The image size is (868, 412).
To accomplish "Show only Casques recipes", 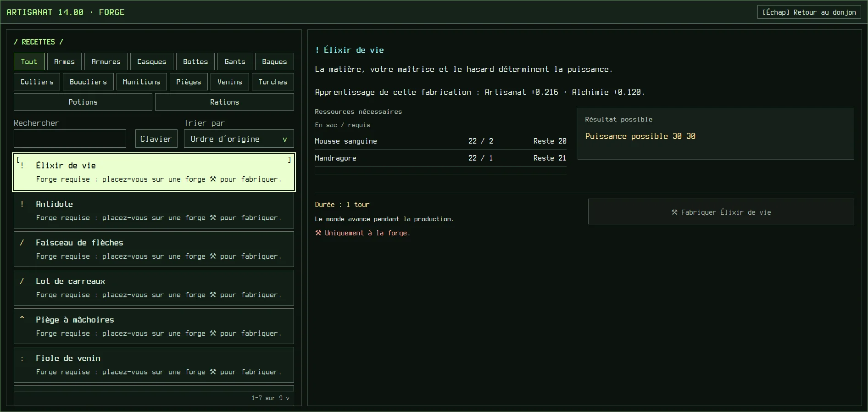I will point(152,61).
